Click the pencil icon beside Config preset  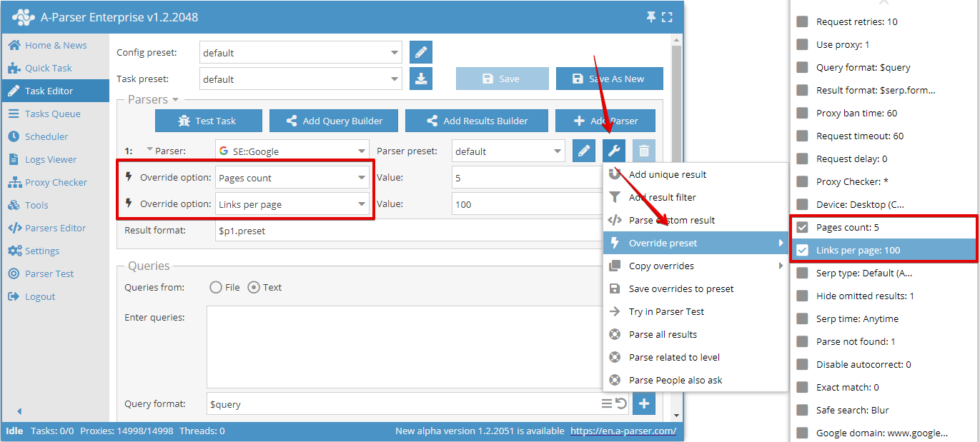(x=421, y=52)
